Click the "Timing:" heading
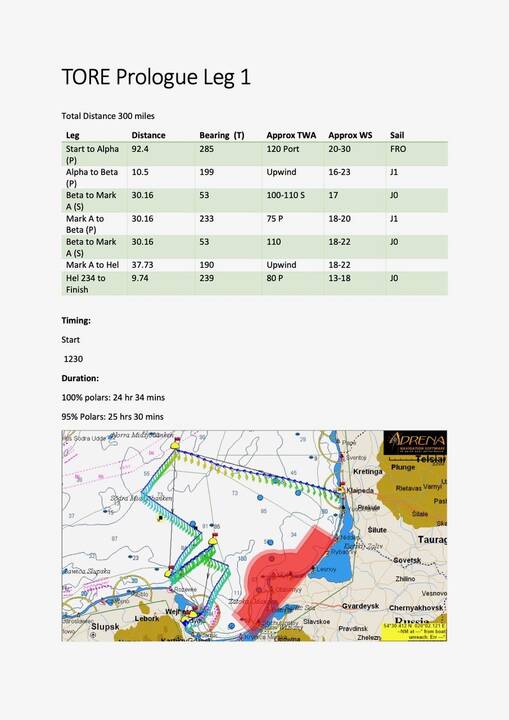This screenshot has height=720, width=509. click(76, 321)
